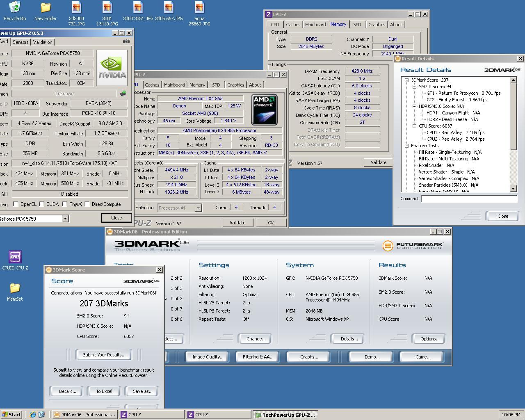Open the 3d05 667.JPG desktop file
The image size is (525, 420).
[169, 11]
